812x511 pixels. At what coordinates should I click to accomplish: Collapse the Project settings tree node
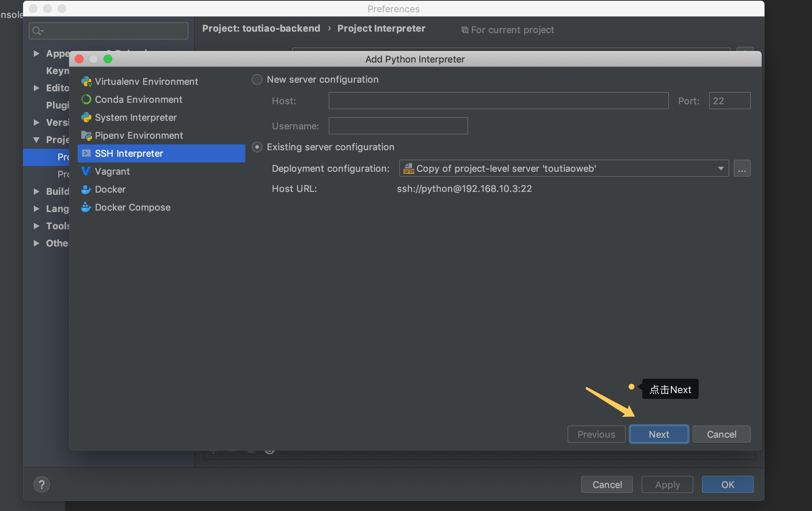(36, 140)
